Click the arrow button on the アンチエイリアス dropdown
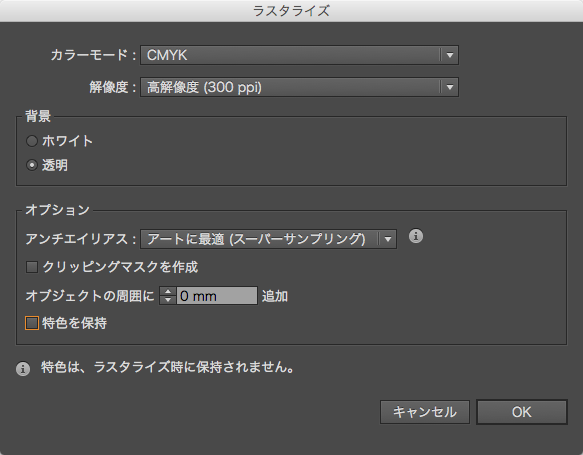 pyautogui.click(x=387, y=239)
